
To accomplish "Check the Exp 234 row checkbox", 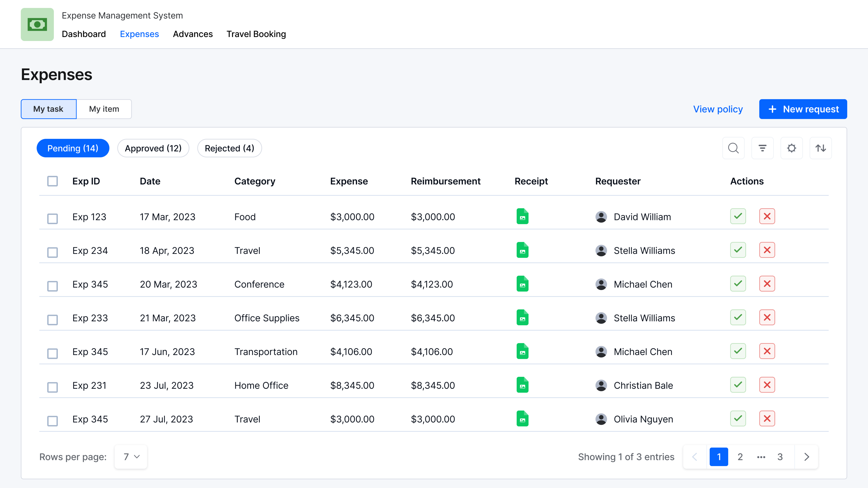I will [x=53, y=252].
